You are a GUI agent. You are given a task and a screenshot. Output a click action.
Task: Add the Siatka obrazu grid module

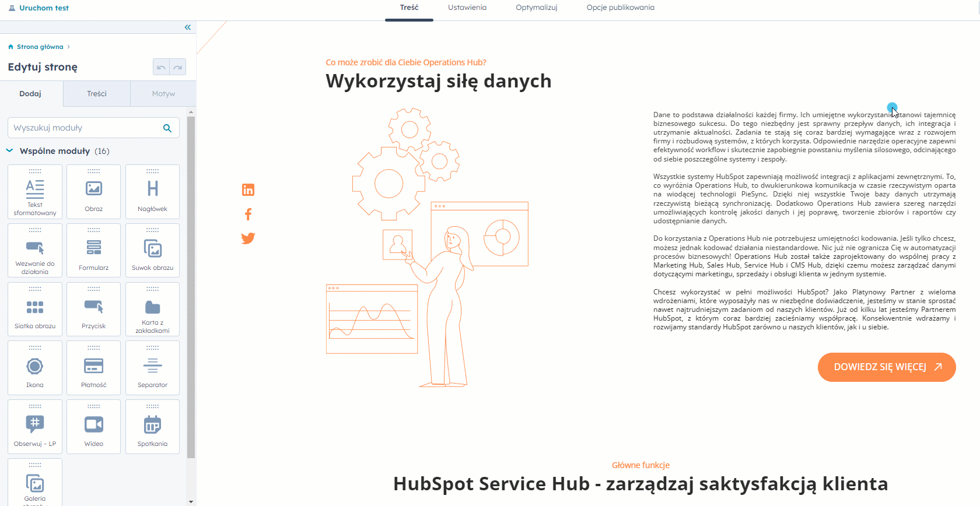pos(35,310)
